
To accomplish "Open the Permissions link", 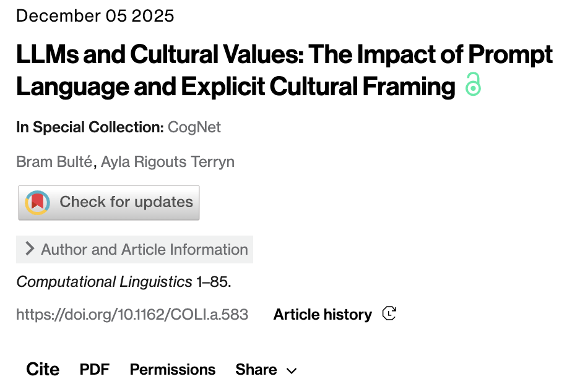I will pyautogui.click(x=173, y=370).
